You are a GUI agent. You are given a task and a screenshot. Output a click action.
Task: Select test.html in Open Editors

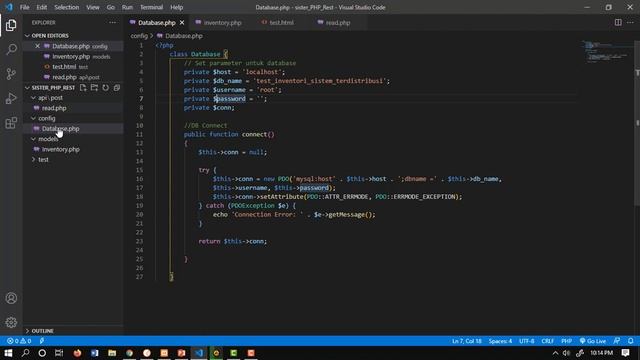(64, 67)
